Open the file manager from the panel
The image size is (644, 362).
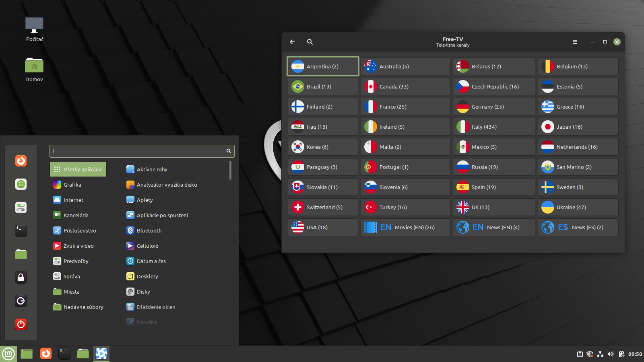83,354
